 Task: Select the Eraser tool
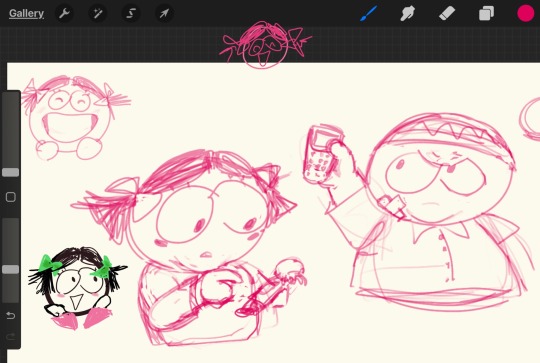[x=447, y=13]
